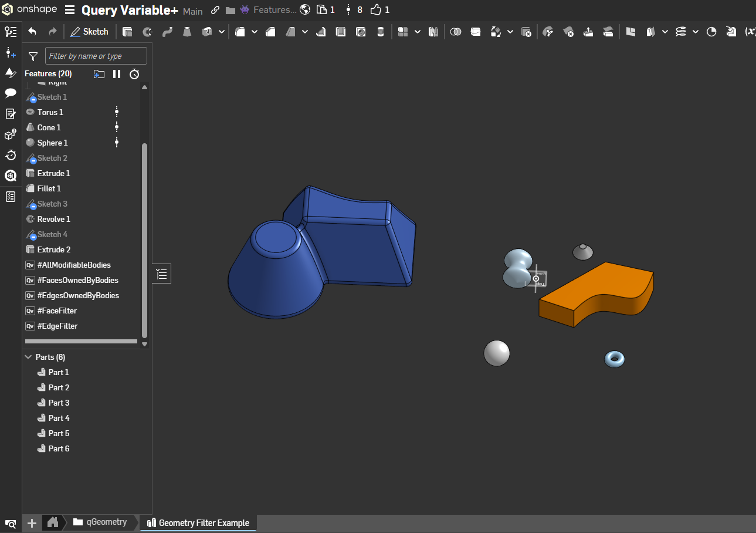
Task: Pause feature regeneration with the pause icon
Action: [117, 73]
